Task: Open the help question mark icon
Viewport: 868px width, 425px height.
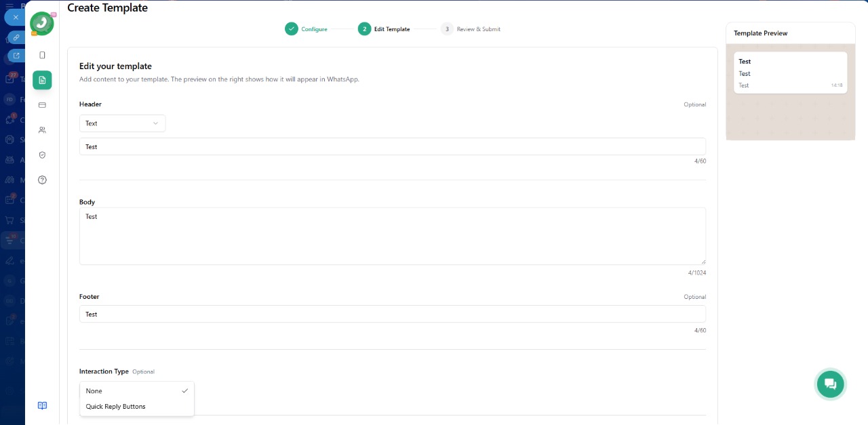Action: click(x=42, y=180)
